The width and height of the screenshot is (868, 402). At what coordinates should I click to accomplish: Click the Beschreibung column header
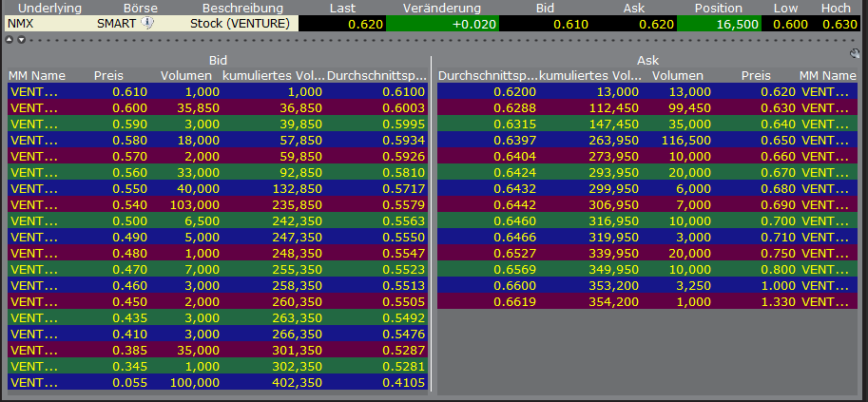(242, 9)
